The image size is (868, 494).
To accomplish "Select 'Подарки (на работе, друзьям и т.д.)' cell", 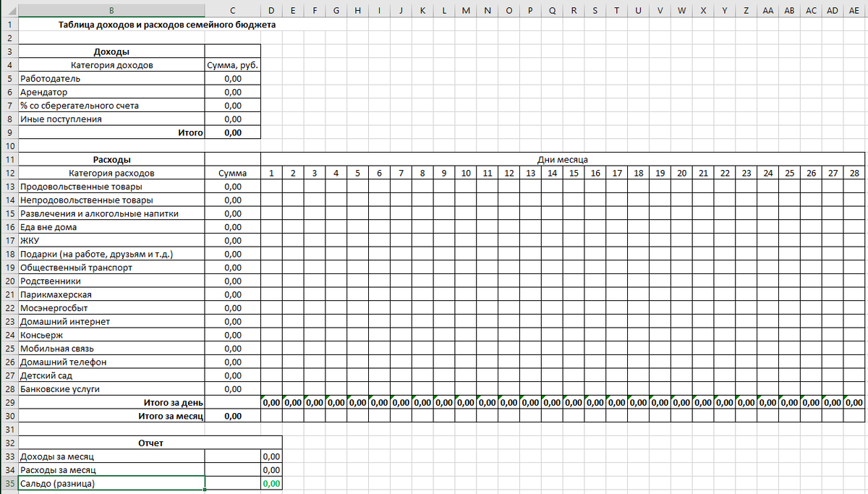I will 111,254.
